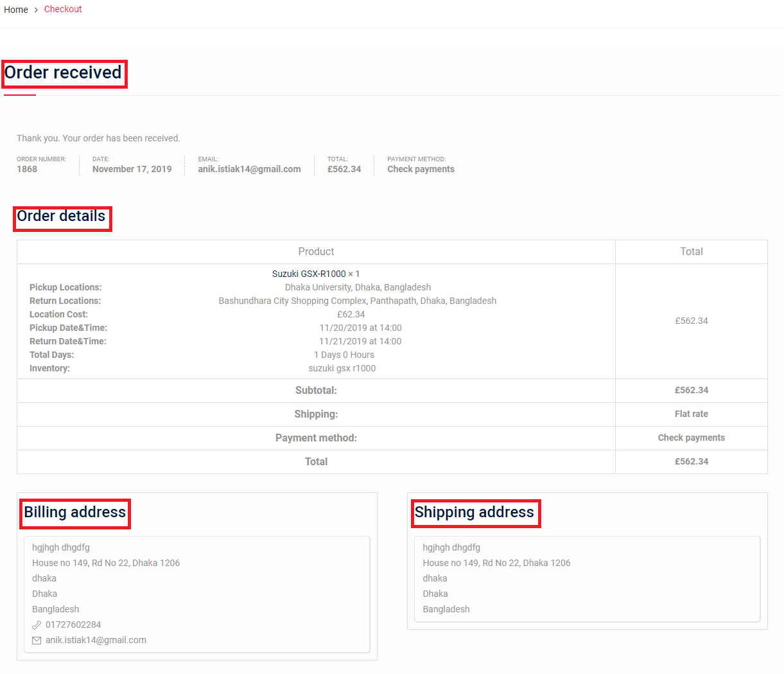
Task: Click the Flat rate shipping value
Action: (691, 414)
